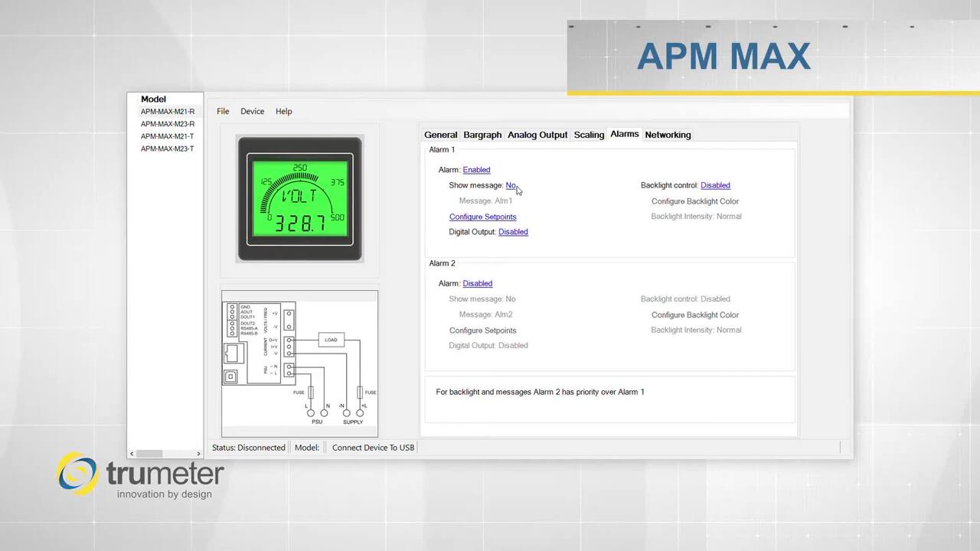This screenshot has width=980, height=551.
Task: Click left arrow of model list scrollbar
Action: click(x=132, y=454)
